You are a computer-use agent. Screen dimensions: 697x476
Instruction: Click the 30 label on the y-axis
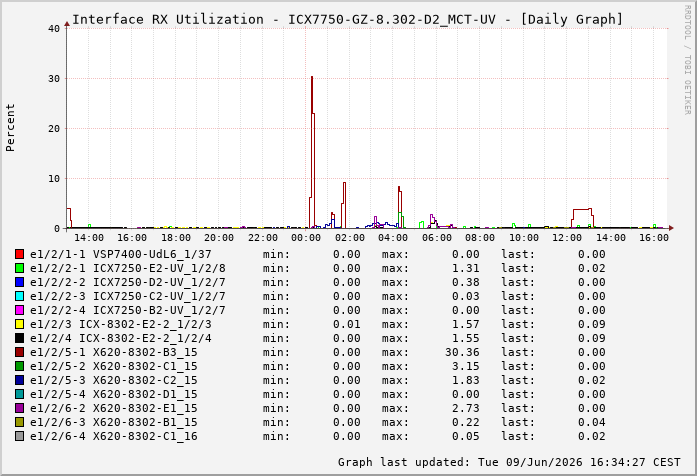pos(54,79)
